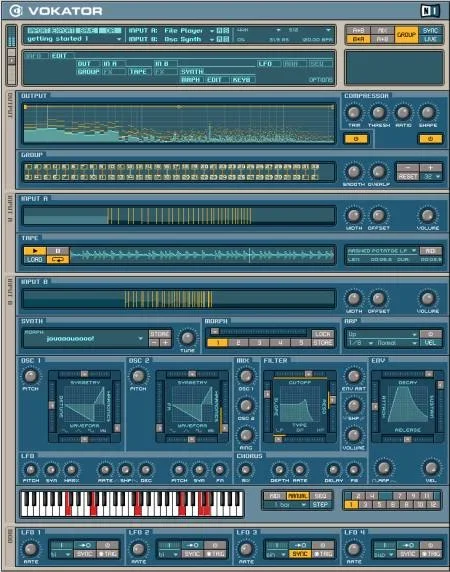Image resolution: width=450 pixels, height=572 pixels.
Task: Select the MANUAL keyboard mode button
Action: (298, 496)
